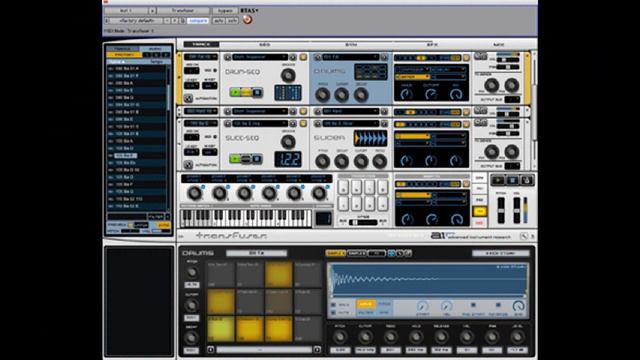Click the Pitch knob in the Drums module
The width and height of the screenshot is (640, 360).
coord(322,95)
